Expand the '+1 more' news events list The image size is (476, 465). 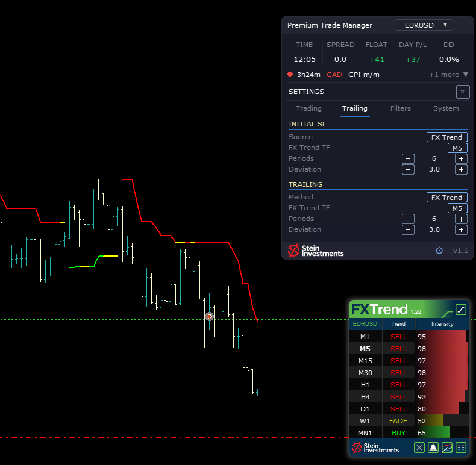[x=449, y=75]
